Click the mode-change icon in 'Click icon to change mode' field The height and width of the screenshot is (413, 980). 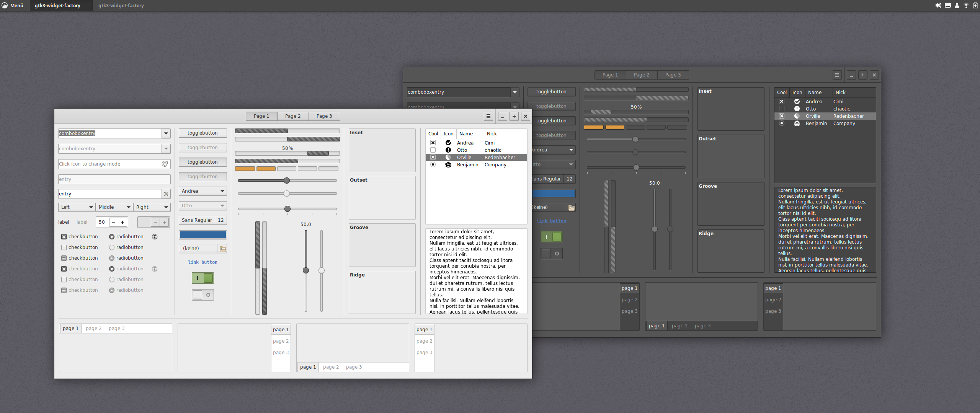click(x=165, y=164)
